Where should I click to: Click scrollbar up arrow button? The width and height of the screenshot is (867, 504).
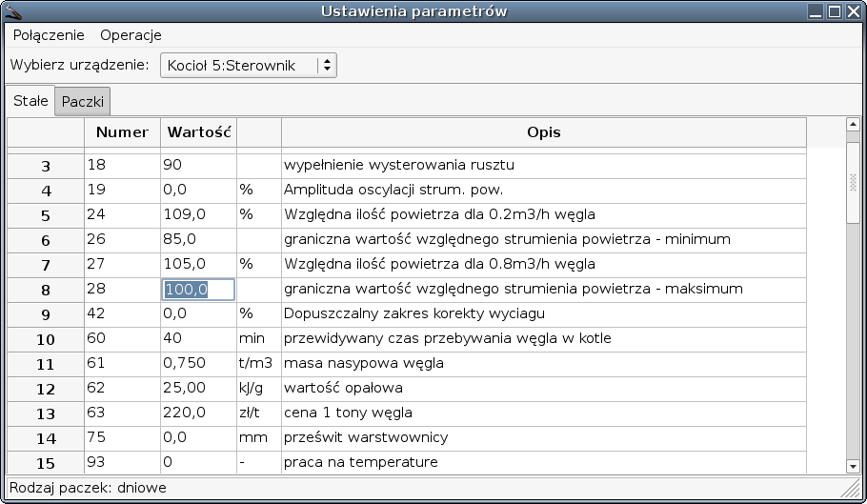(853, 125)
